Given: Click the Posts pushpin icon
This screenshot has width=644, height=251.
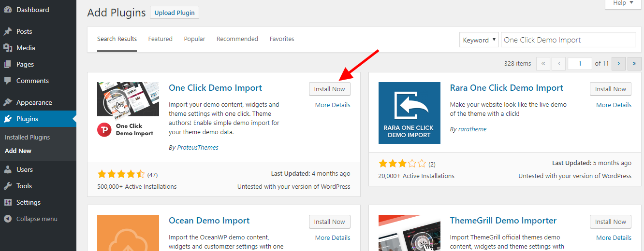Looking at the screenshot, I should click(x=8, y=31).
